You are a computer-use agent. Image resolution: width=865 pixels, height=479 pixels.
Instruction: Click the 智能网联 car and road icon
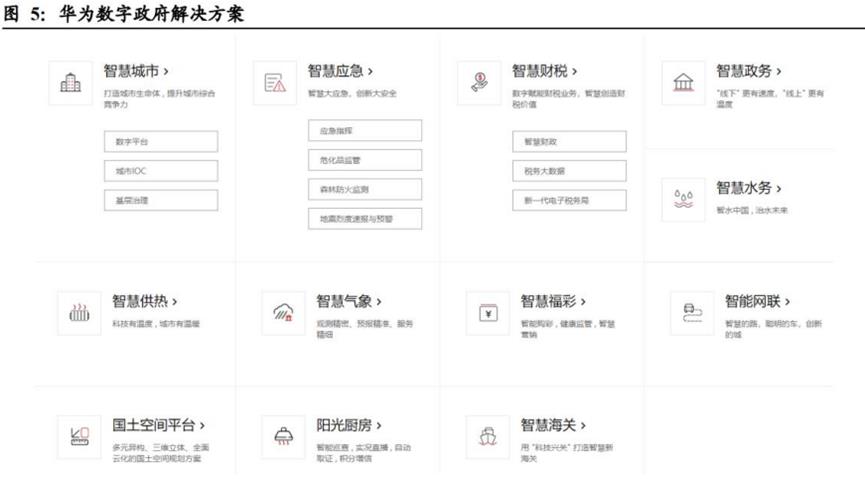point(692,313)
